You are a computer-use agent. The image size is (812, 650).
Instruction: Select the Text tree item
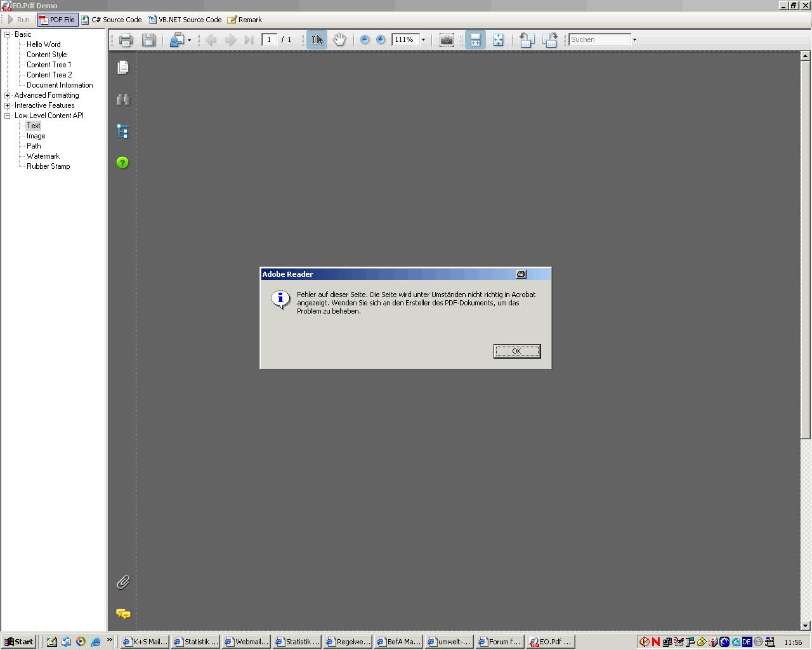pos(34,126)
